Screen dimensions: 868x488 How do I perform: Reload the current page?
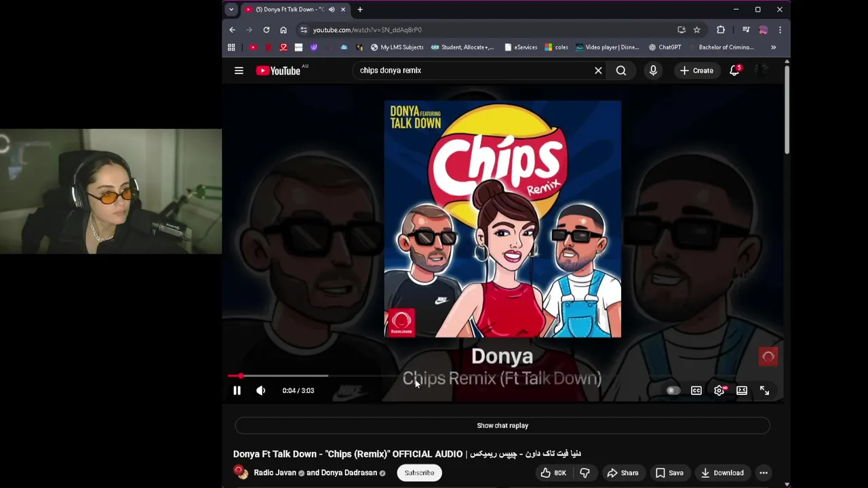[x=267, y=30]
